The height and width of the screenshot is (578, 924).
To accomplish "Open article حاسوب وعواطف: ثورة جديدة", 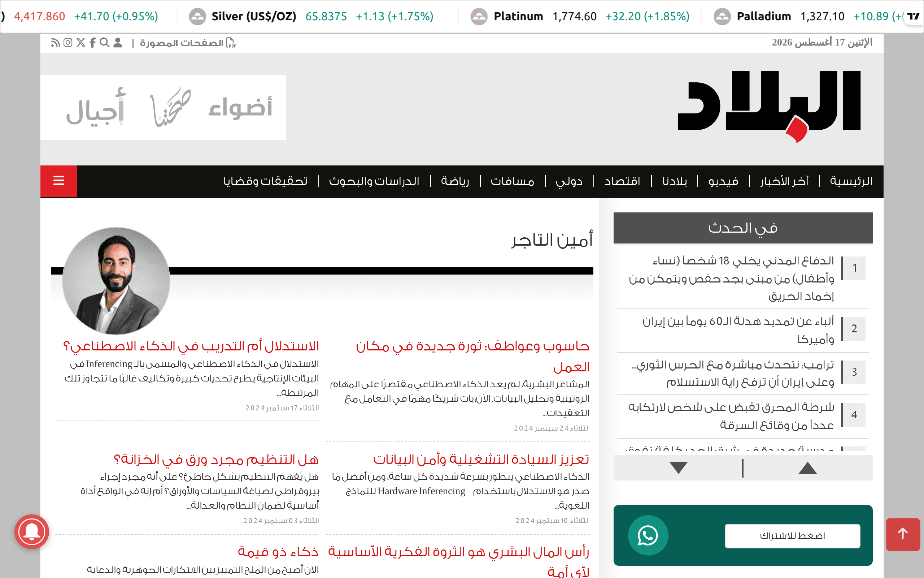I will click(473, 356).
